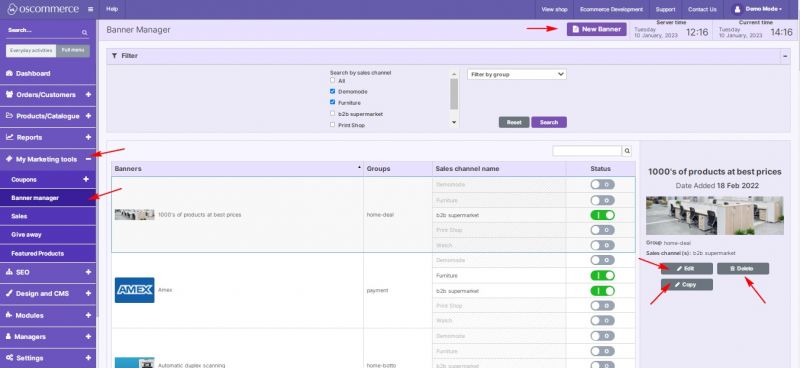Open the Help link in top bar
Image resolution: width=800 pixels, height=368 pixels.
click(112, 9)
